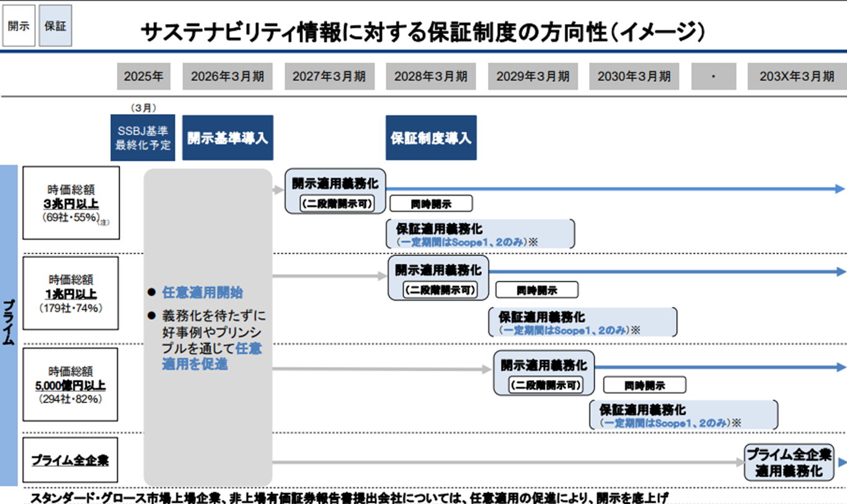847x504 pixels.
Task: Click the プライム全企業適用義務化 box
Action: (789, 462)
